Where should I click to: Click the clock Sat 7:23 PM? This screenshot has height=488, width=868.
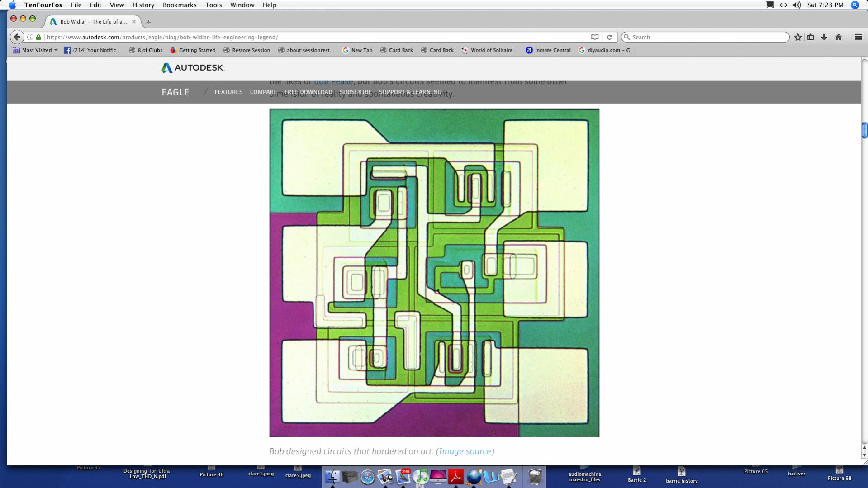pyautogui.click(x=825, y=5)
